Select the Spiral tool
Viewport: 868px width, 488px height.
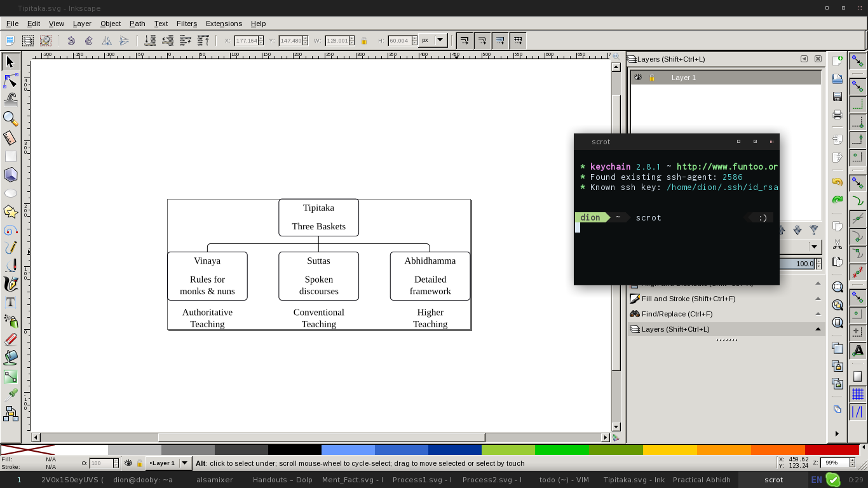pos(10,230)
